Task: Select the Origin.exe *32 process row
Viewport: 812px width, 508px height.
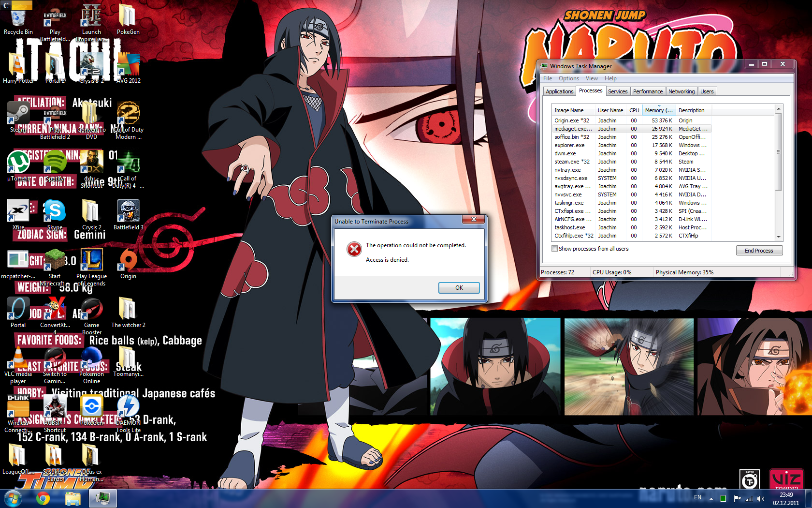Action: 631,120
